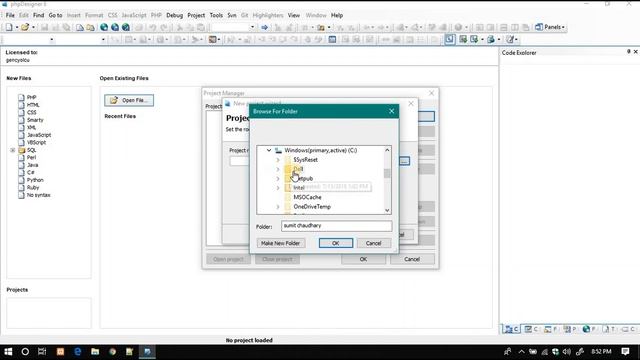The image size is (640, 360).
Task: Click Cancel in Browse For Folder dialog
Action: pos(373,243)
